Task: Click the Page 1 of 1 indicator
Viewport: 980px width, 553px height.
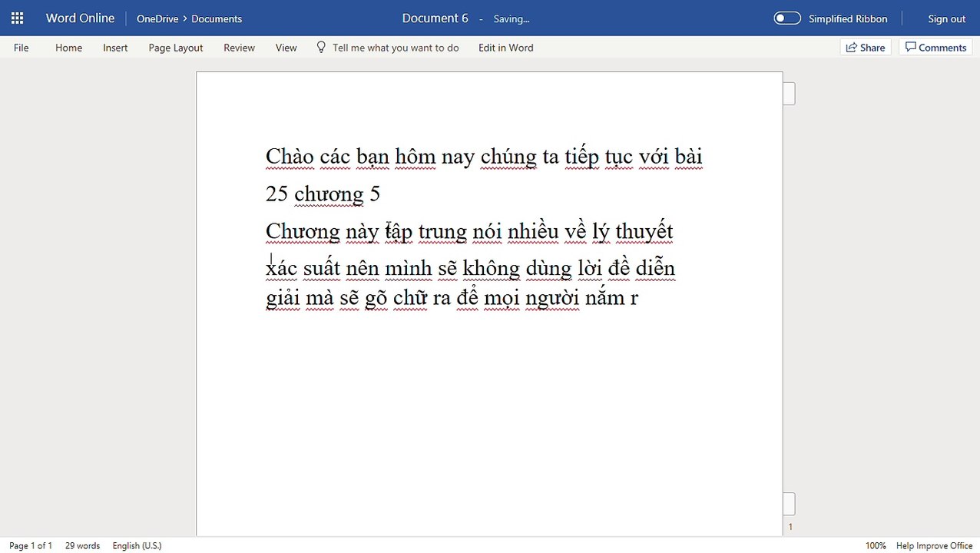Action: coord(31,545)
